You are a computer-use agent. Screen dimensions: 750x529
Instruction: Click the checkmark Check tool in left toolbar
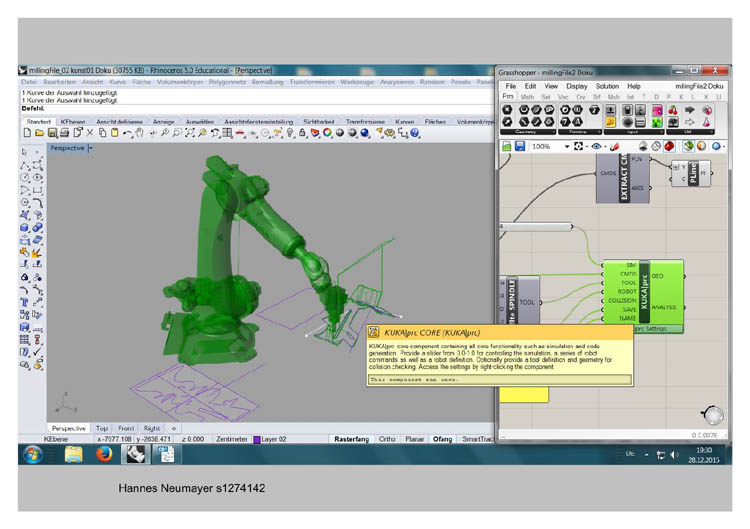(37, 352)
